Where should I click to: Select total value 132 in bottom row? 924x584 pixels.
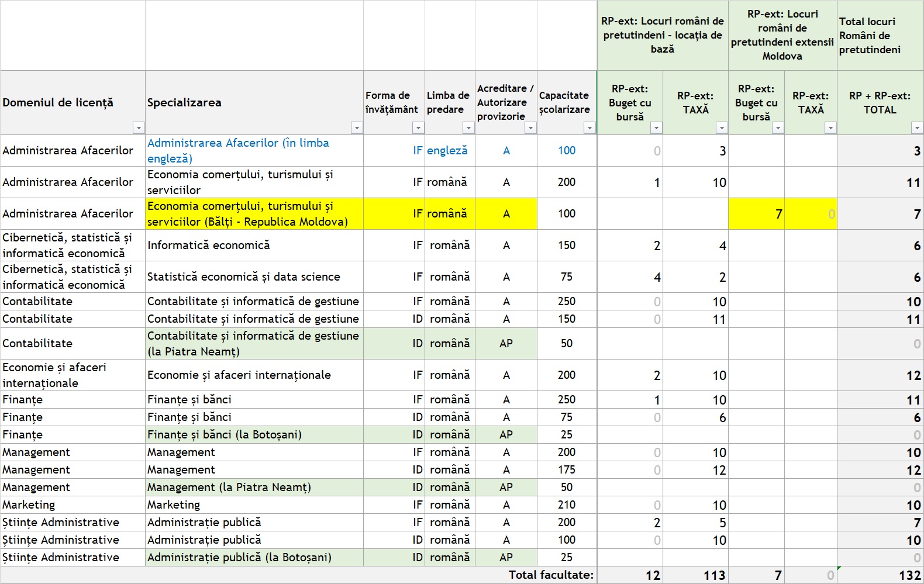[x=881, y=575]
